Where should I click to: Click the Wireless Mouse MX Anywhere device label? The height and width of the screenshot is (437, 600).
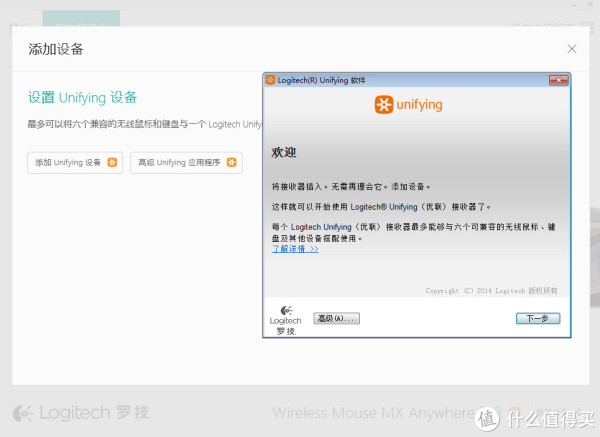[x=374, y=413]
